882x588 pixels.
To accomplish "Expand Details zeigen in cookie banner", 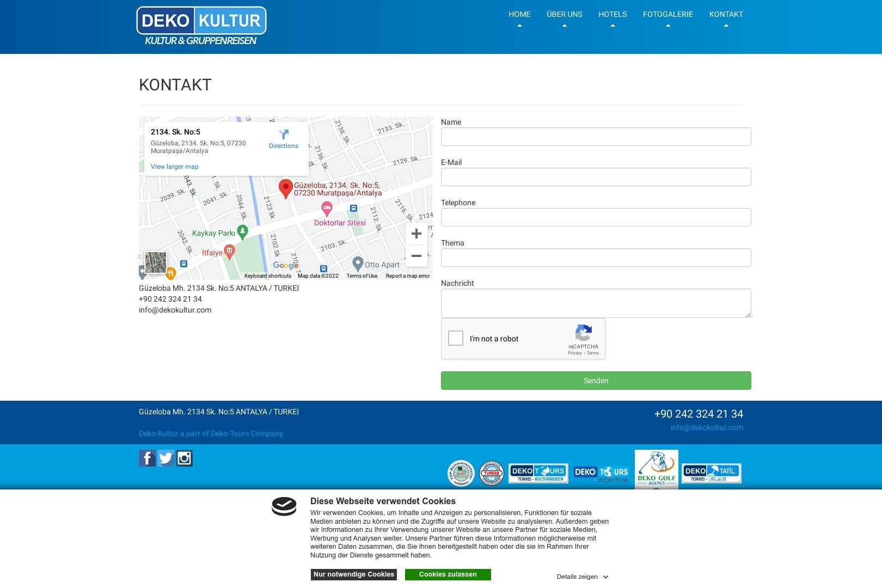I will pyautogui.click(x=582, y=577).
